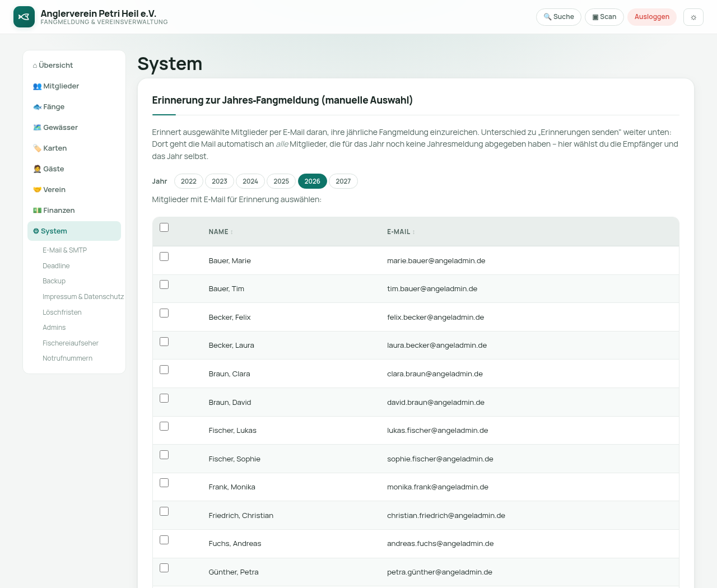Sort the table by the E-MAIL column

point(401,232)
